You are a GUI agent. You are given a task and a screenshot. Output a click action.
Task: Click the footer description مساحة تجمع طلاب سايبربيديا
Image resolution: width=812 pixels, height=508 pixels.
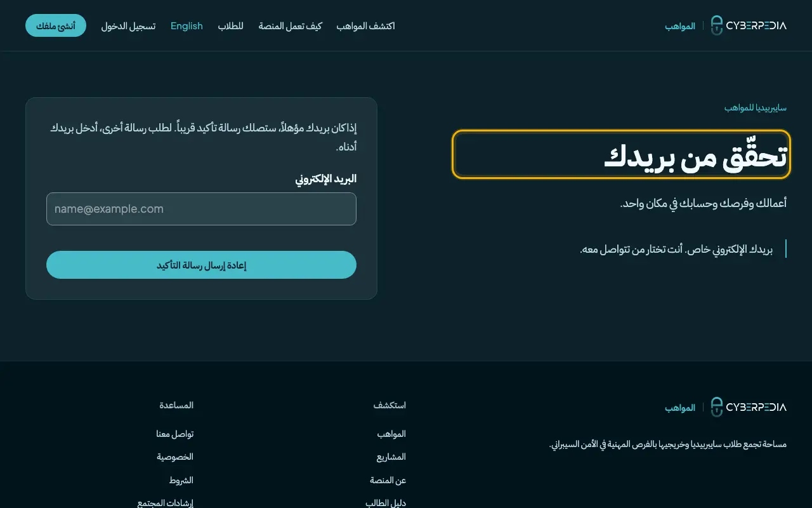668,444
